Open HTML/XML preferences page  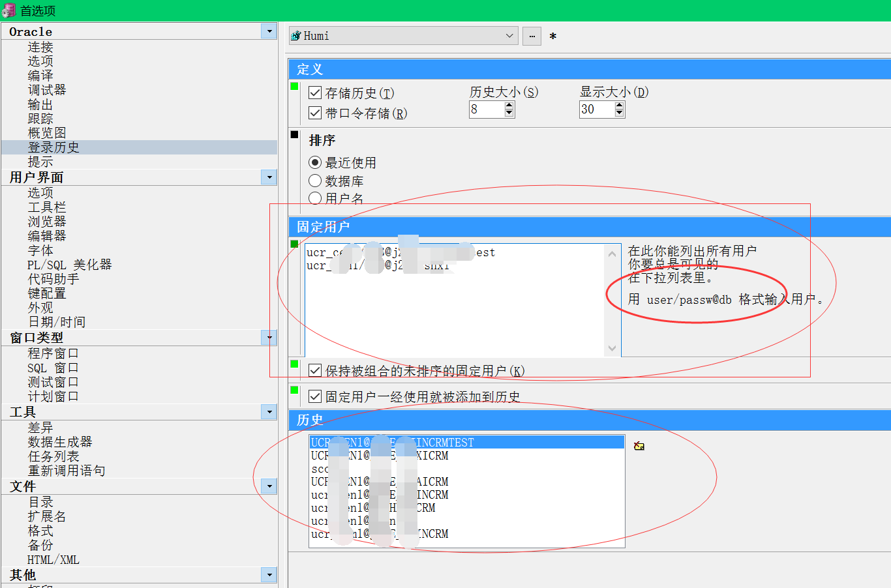[53, 559]
